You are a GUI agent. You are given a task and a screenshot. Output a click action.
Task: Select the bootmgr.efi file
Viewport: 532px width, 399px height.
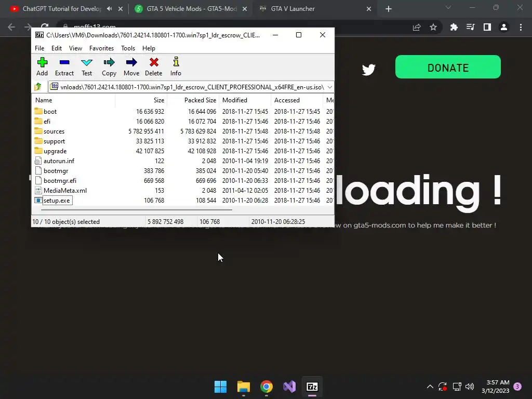(x=60, y=180)
